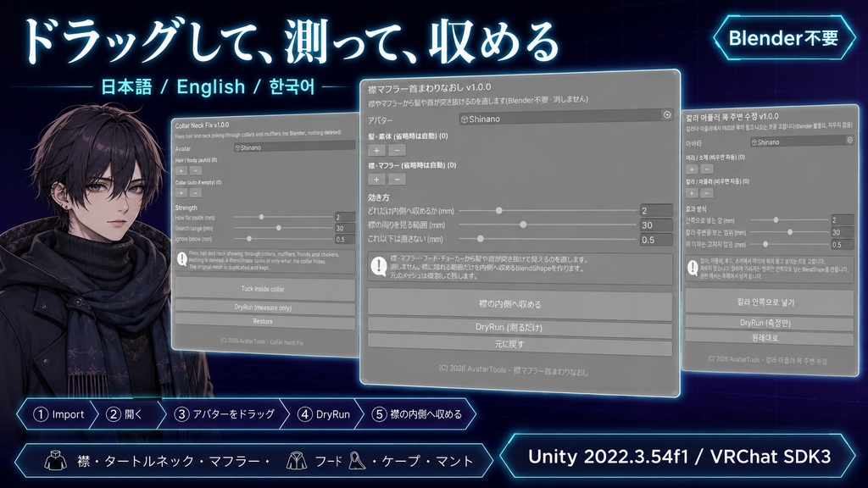Click the DryRun (測るだけ) button
The width and height of the screenshot is (868, 488).
[x=520, y=327]
